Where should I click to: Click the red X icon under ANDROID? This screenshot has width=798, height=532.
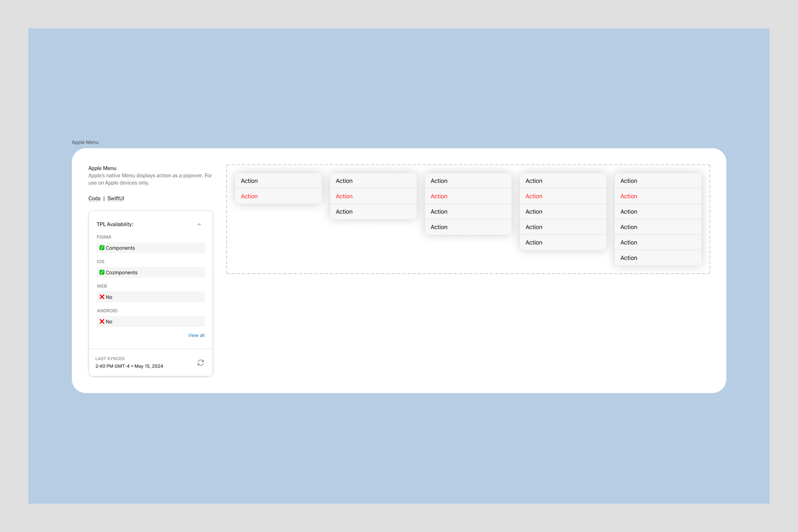click(102, 321)
